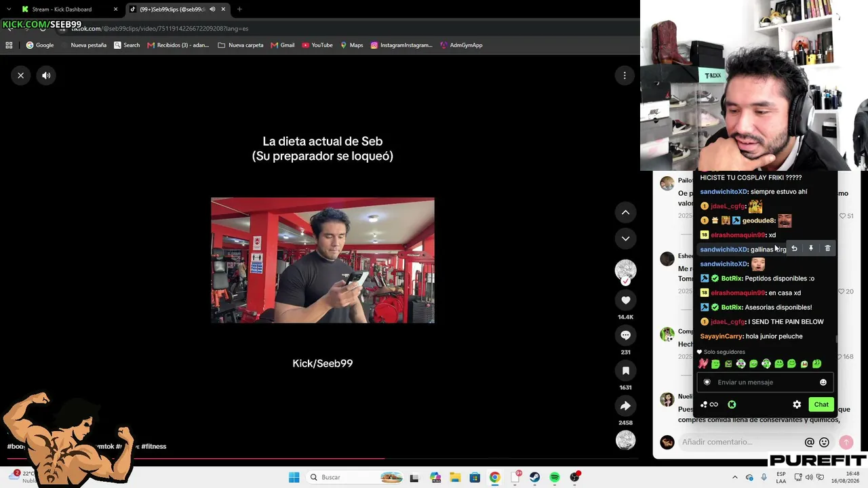This screenshot has height=488, width=868.
Task: Send message with the green Chat button
Action: pyautogui.click(x=821, y=405)
